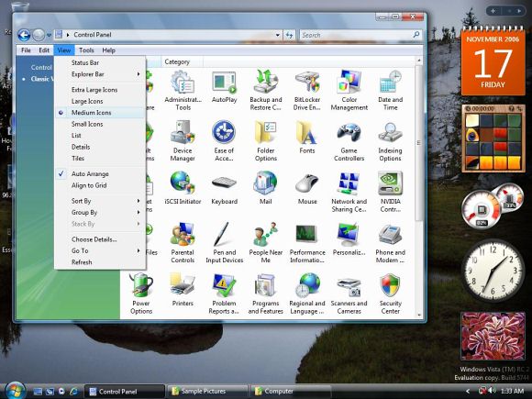Image resolution: width=532 pixels, height=399 pixels.
Task: Select Medium Icons view option
Action: tap(100, 113)
